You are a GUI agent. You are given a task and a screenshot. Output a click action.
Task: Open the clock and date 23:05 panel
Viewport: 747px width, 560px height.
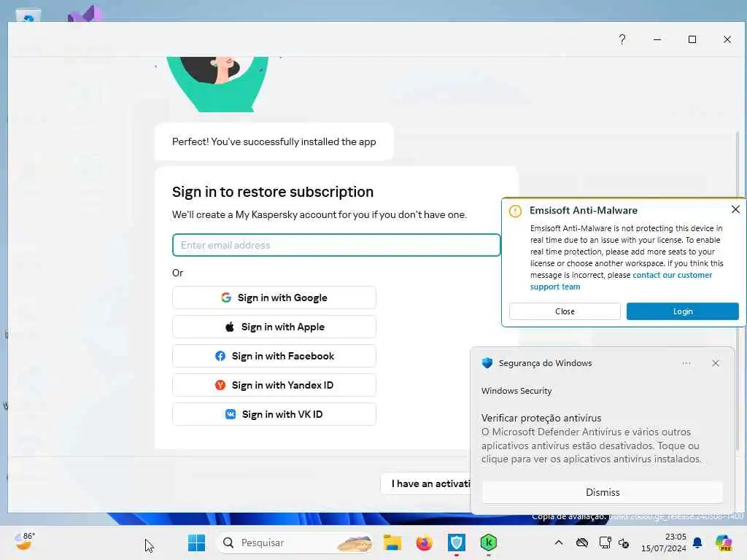(664, 542)
